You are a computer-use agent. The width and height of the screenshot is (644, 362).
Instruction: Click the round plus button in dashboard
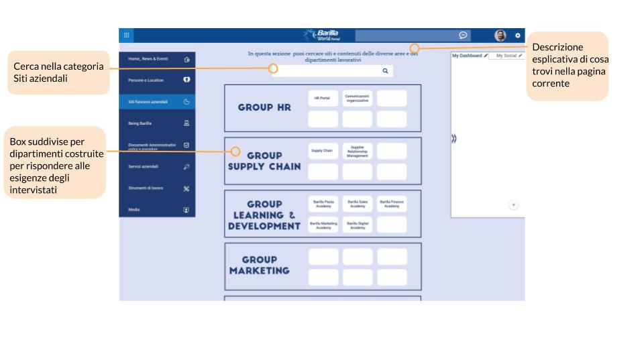click(x=513, y=205)
